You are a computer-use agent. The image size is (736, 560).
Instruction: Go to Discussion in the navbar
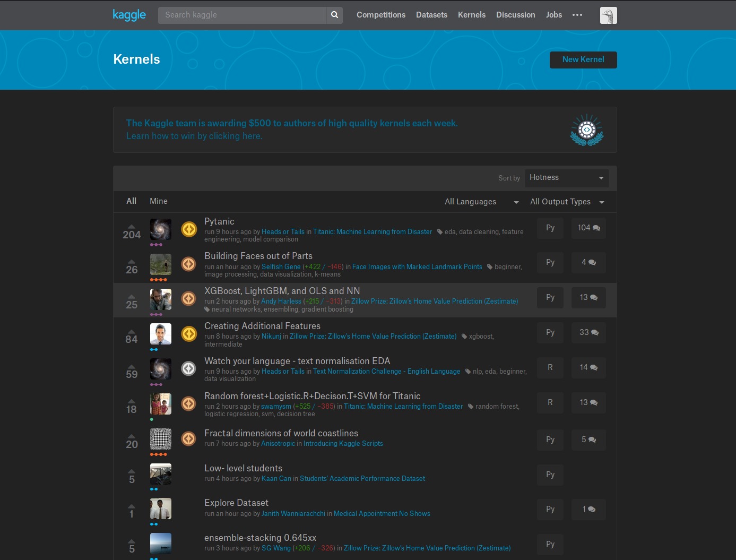[515, 15]
